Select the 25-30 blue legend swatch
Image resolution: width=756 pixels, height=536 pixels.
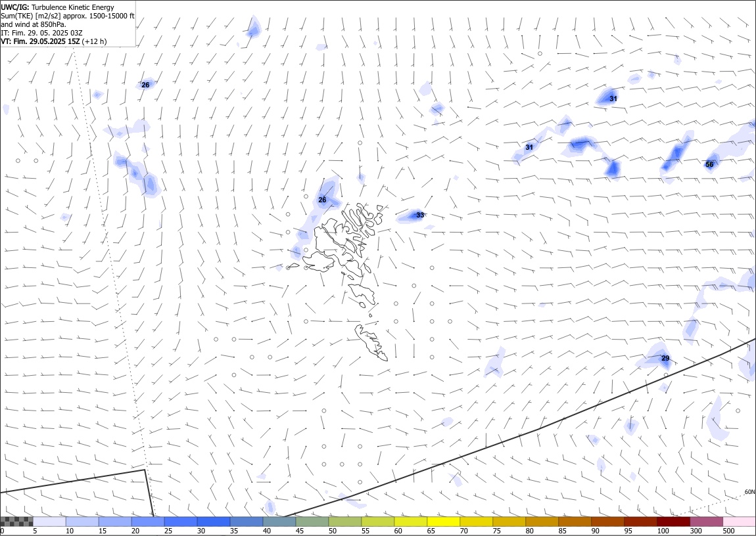[181, 522]
